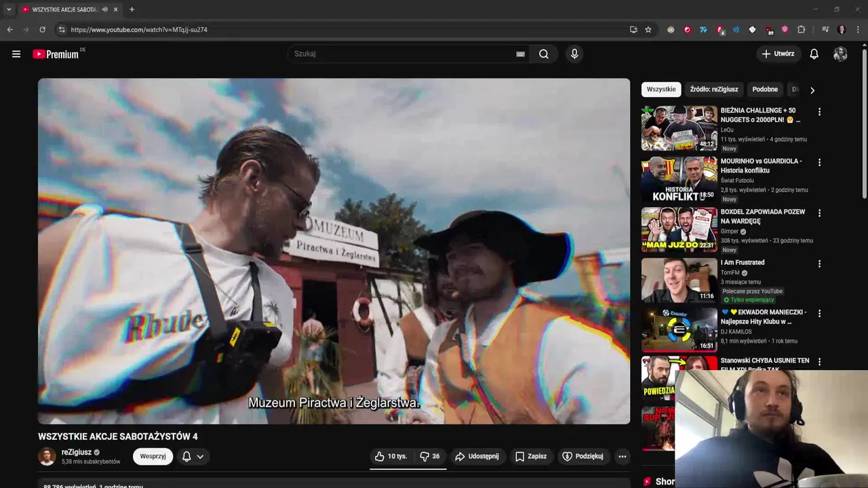
Task: Open more actions menu under the video
Action: click(x=623, y=457)
